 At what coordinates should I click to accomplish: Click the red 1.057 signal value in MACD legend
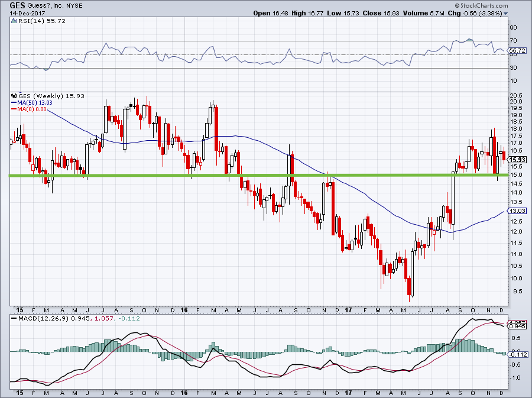pyautogui.click(x=103, y=319)
